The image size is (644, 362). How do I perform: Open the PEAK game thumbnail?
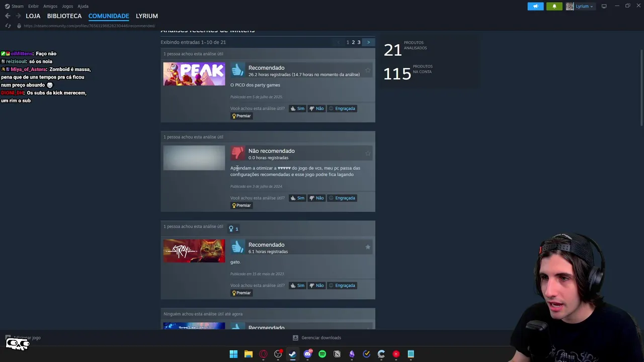pyautogui.click(x=194, y=74)
